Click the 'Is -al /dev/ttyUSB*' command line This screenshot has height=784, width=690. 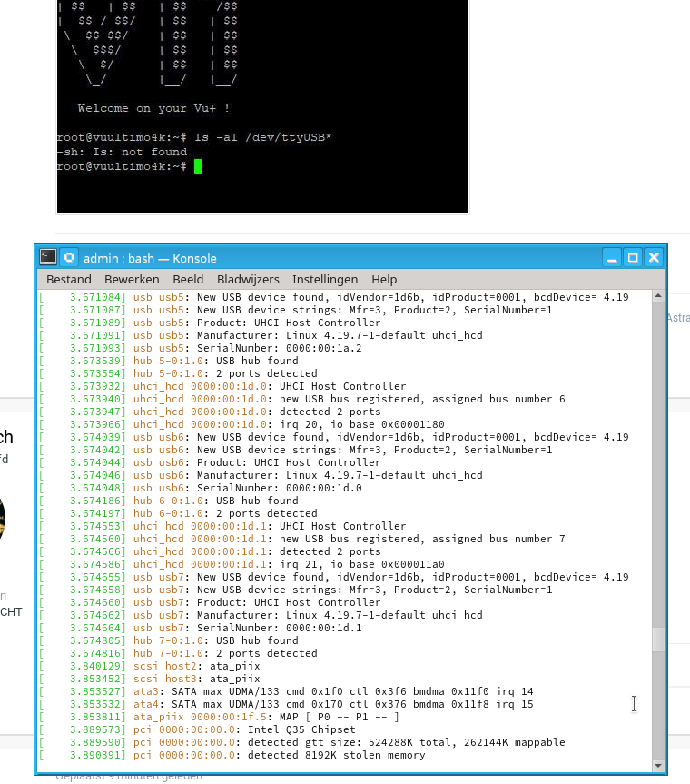point(262,137)
